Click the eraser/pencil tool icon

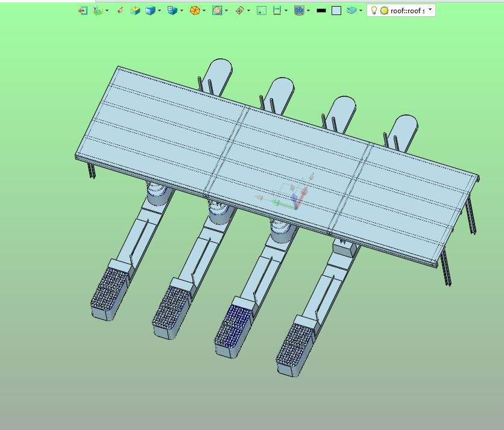pyautogui.click(x=121, y=11)
